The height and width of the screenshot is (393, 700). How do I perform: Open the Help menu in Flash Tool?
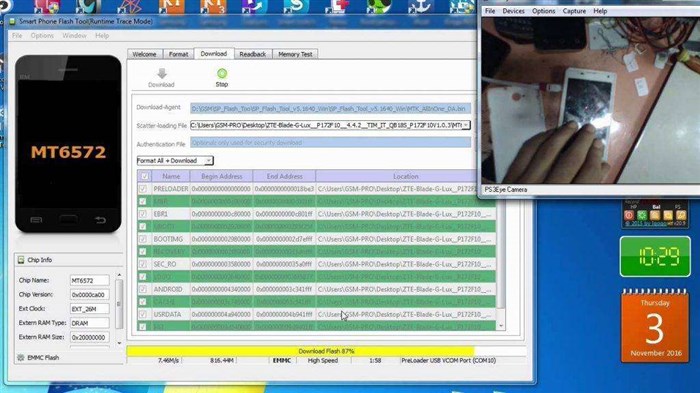pos(102,35)
